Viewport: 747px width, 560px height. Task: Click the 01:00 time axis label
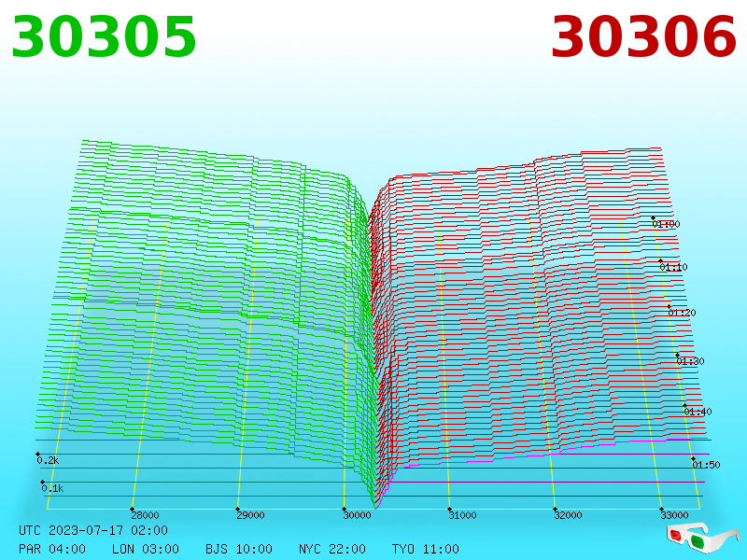pyautogui.click(x=666, y=224)
